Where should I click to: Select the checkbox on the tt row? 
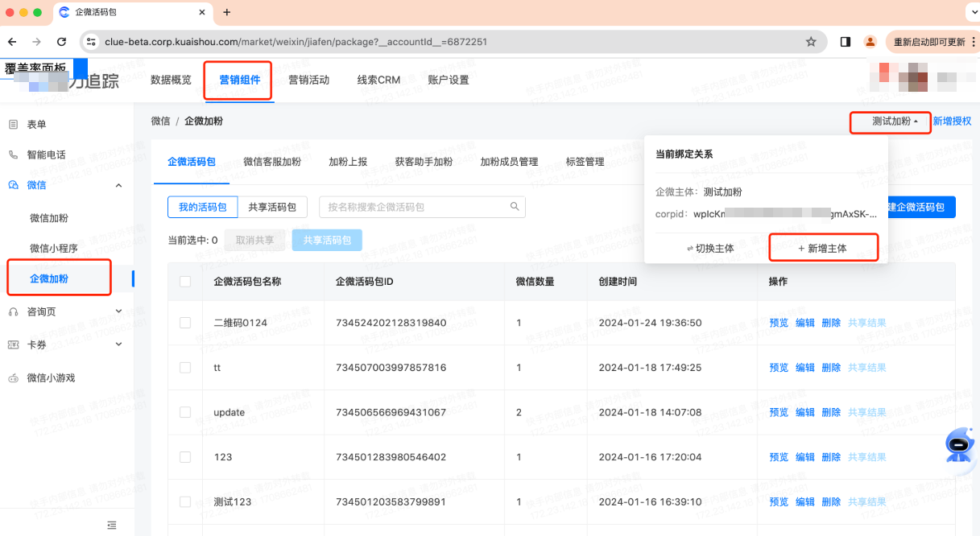(184, 367)
